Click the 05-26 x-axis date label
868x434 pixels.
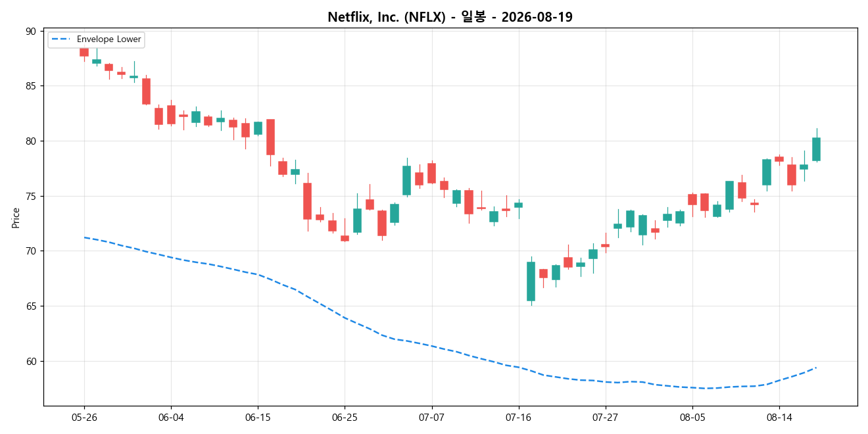pyautogui.click(x=84, y=417)
